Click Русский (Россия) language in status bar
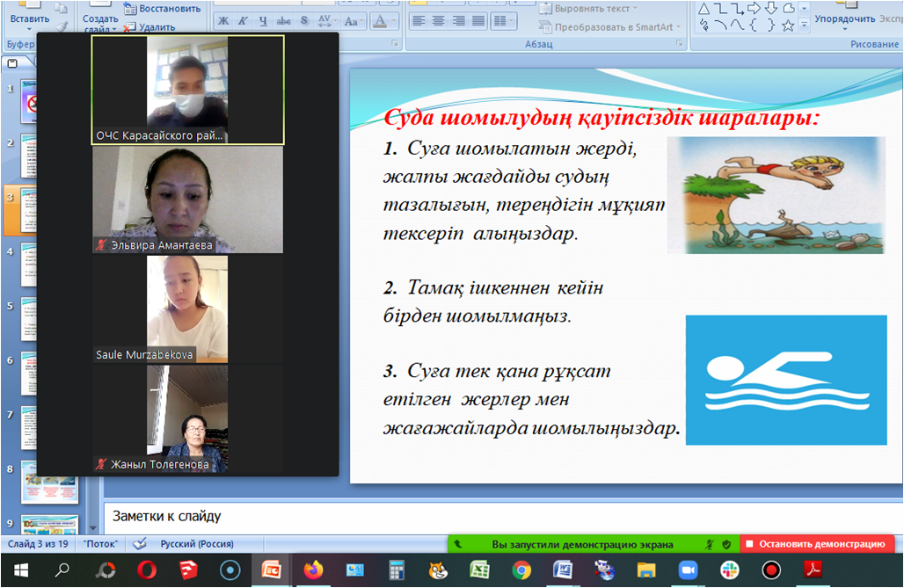 click(197, 544)
